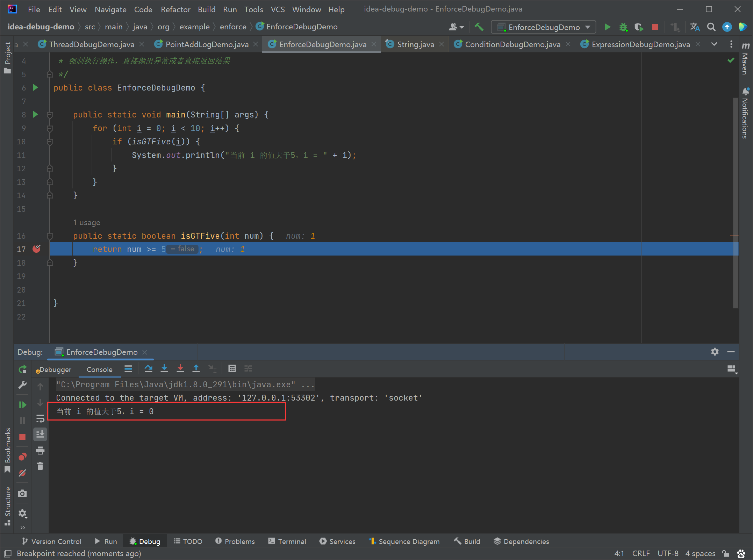Viewport: 753px width, 560px height.
Task: Open the Refactor menu
Action: point(175,9)
